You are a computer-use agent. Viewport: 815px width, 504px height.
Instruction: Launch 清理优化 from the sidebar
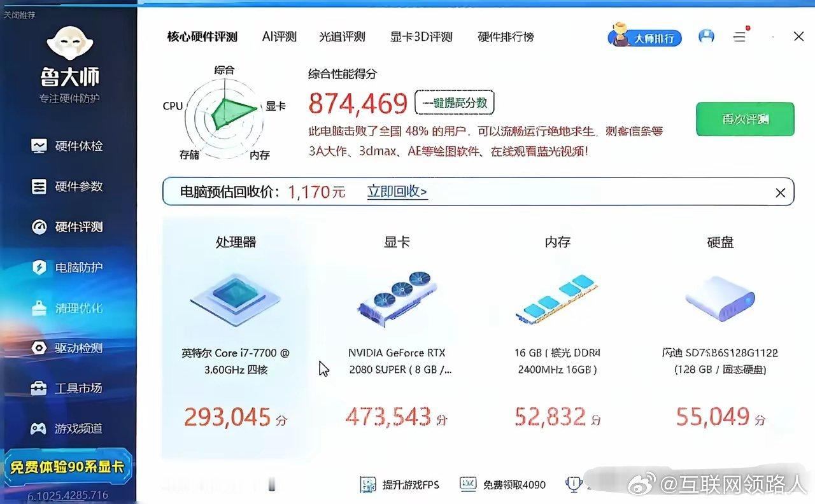point(67,308)
